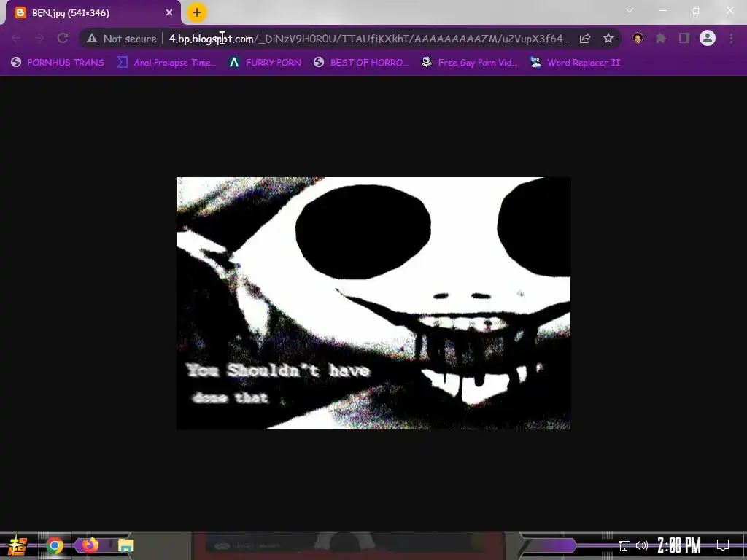
Task: Restore down the Chrome window
Action: [697, 10]
